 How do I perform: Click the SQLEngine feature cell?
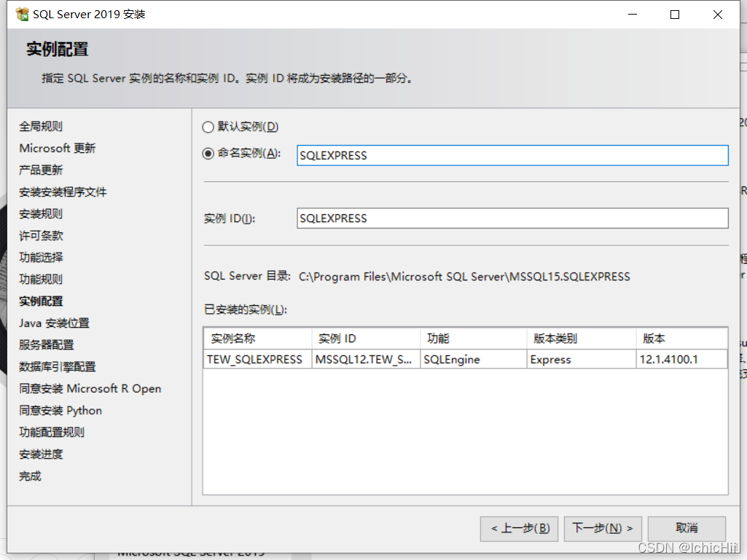coord(474,360)
